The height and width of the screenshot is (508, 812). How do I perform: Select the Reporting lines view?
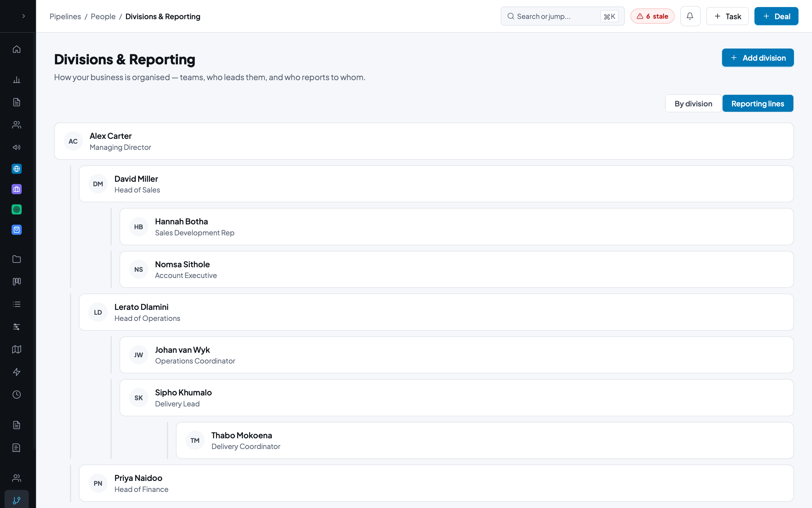click(758, 104)
